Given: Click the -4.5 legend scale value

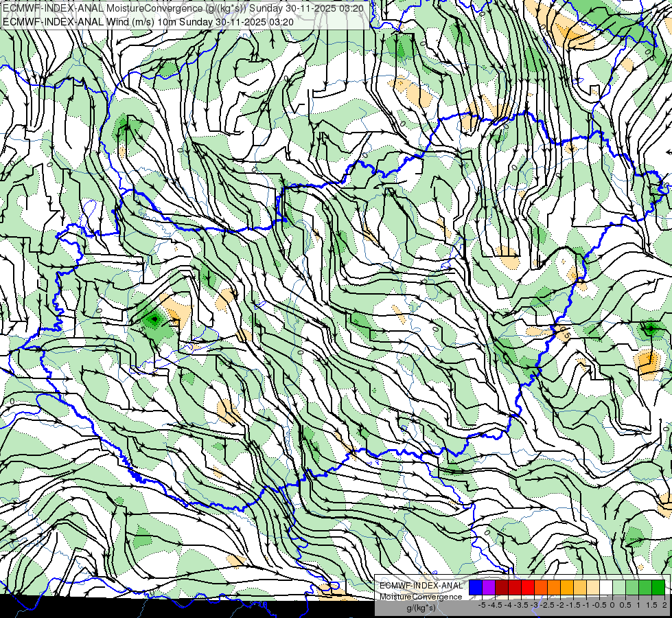Looking at the screenshot, I should tap(496, 605).
